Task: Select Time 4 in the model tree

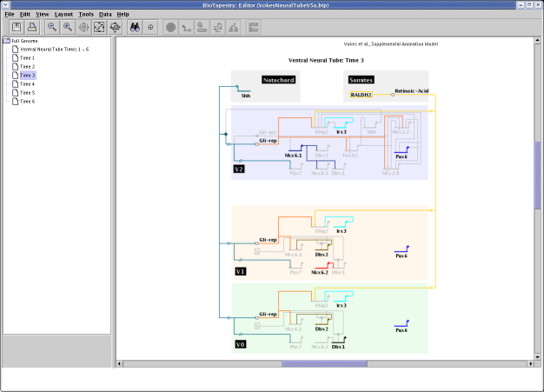Action: pos(27,84)
